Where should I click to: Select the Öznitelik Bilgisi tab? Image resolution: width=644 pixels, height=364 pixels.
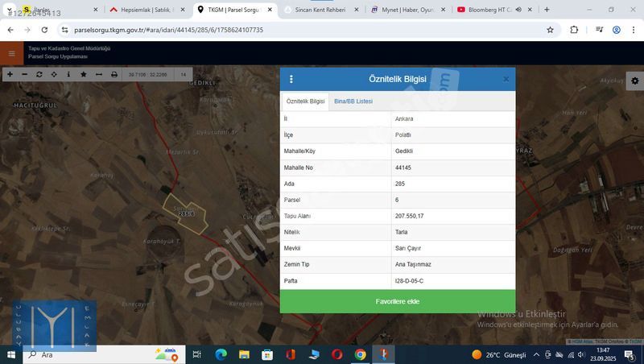[305, 101]
